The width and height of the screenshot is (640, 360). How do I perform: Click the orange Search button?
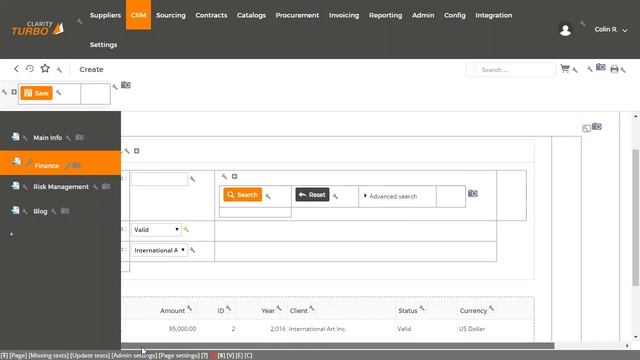click(x=243, y=195)
